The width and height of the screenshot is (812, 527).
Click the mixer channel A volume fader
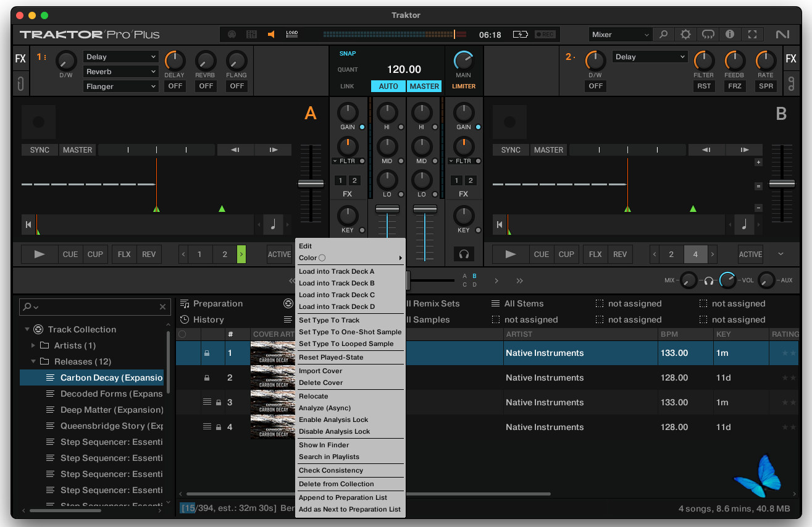pyautogui.click(x=387, y=209)
